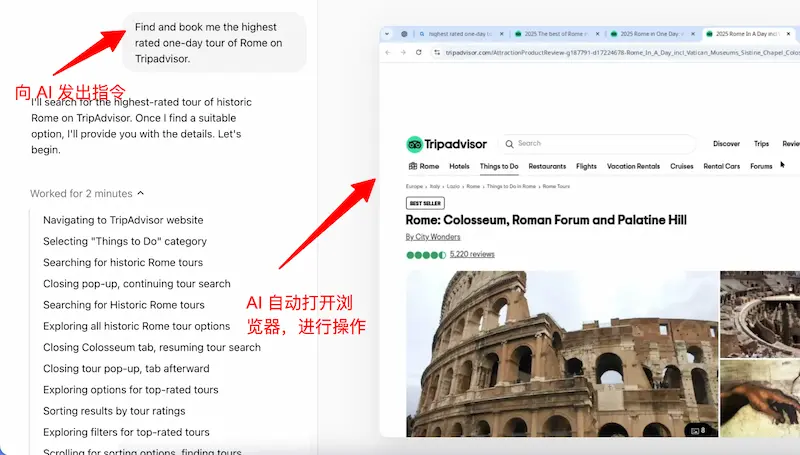This screenshot has height=455, width=800.
Task: Click into the Tripadvisor search field
Action: click(x=600, y=144)
